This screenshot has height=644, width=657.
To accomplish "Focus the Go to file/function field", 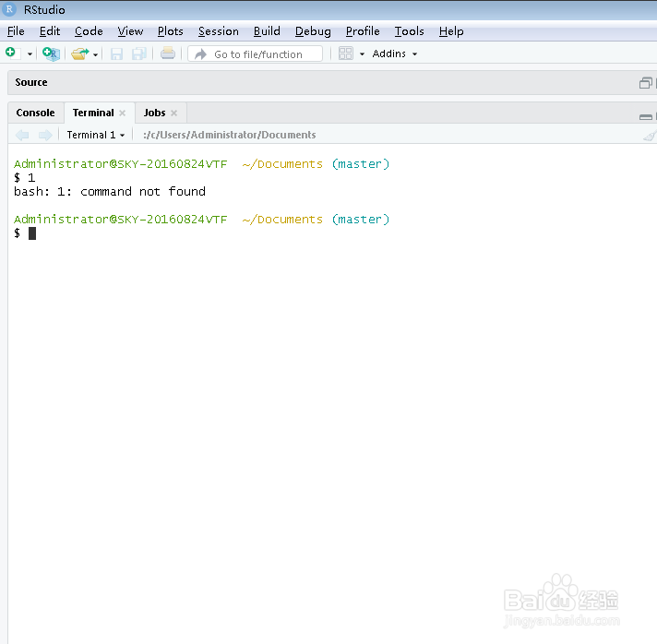I will tap(256, 54).
